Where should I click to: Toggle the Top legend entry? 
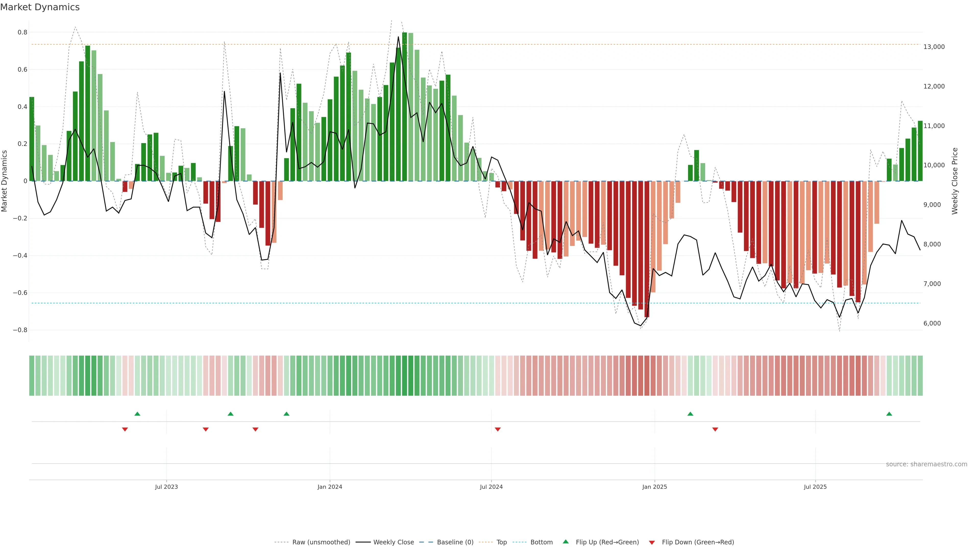(x=501, y=542)
